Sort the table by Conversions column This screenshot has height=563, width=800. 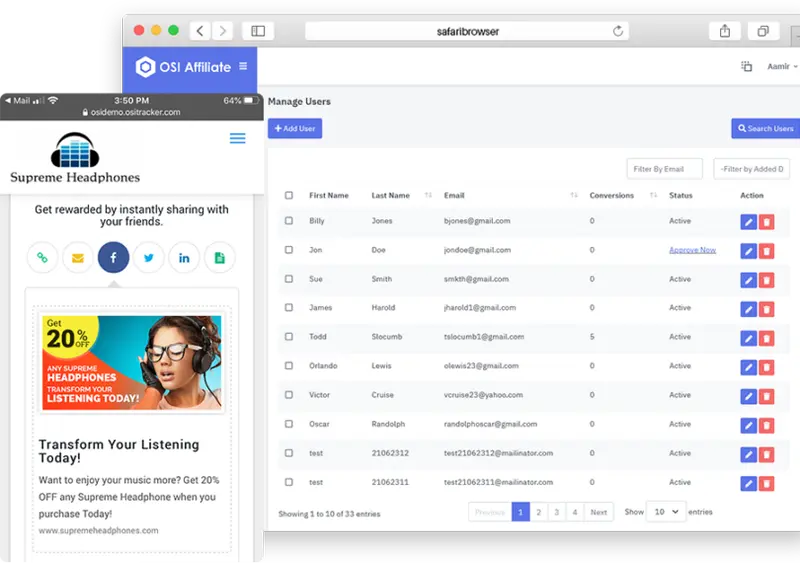click(x=652, y=196)
